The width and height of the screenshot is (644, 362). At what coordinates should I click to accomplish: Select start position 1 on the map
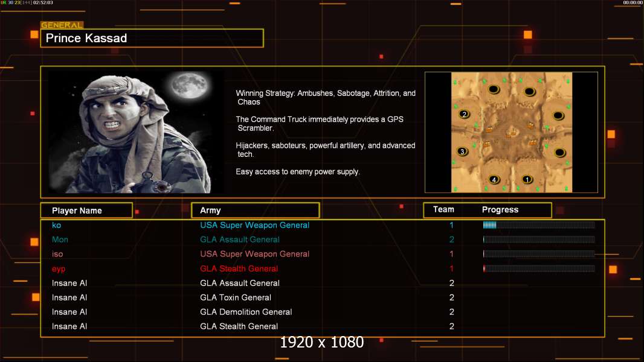[527, 179]
